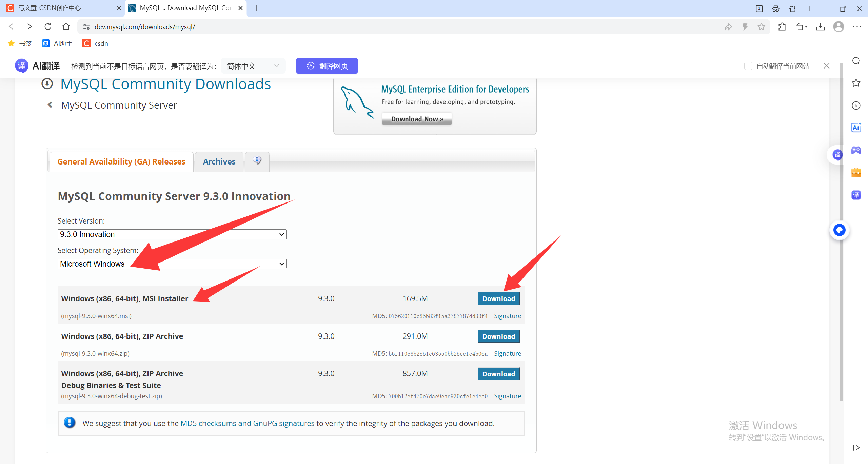
Task: Open Signature link for MSI Installer
Action: pos(508,316)
